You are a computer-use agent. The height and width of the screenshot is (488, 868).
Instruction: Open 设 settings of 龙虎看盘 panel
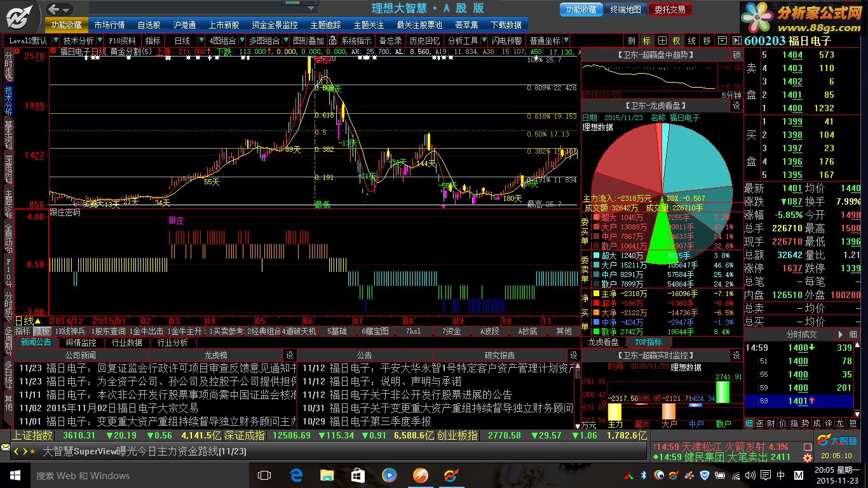[x=736, y=106]
